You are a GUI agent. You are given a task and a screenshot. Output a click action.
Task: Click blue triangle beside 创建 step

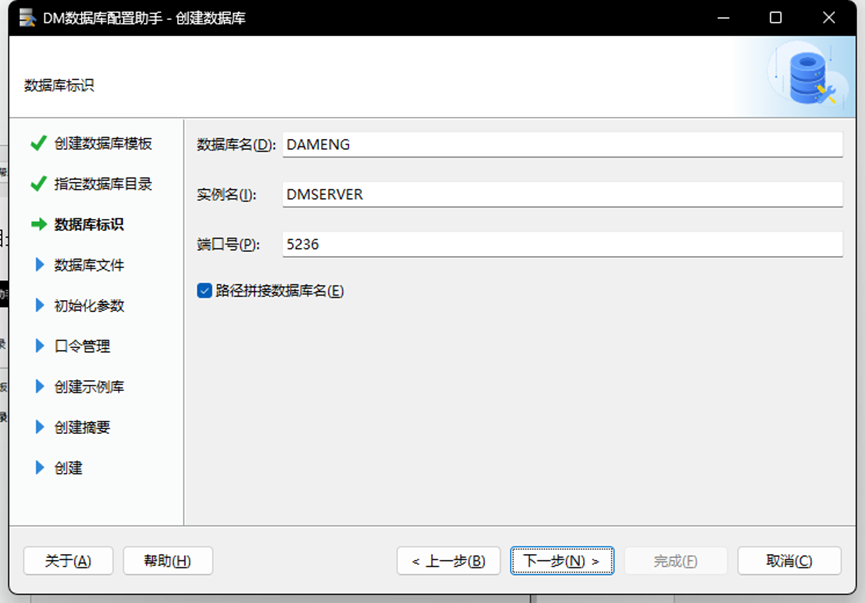point(39,468)
